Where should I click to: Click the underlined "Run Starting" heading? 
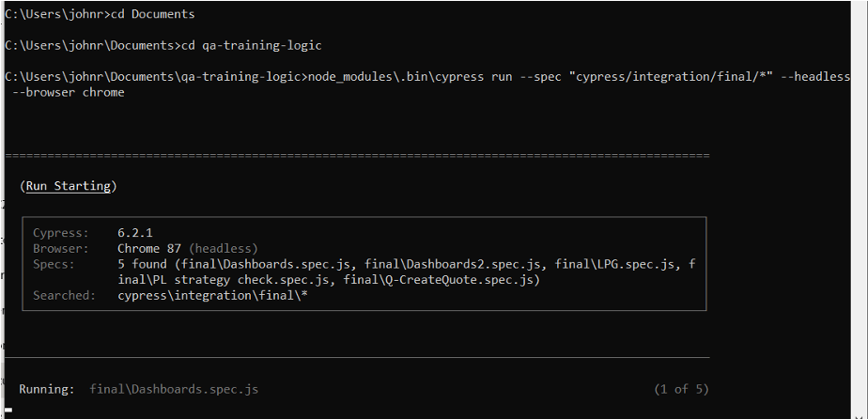(69, 186)
